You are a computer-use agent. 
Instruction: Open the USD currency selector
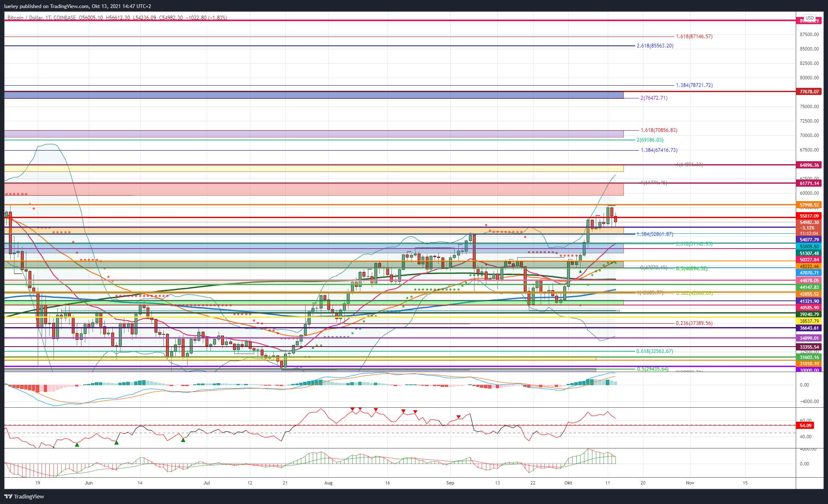(x=810, y=18)
